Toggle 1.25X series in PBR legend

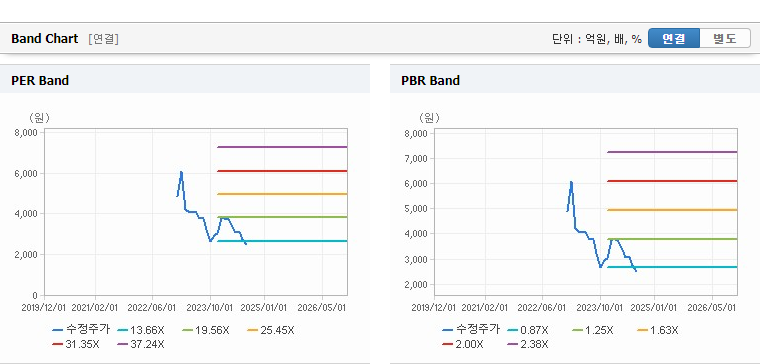click(x=593, y=330)
